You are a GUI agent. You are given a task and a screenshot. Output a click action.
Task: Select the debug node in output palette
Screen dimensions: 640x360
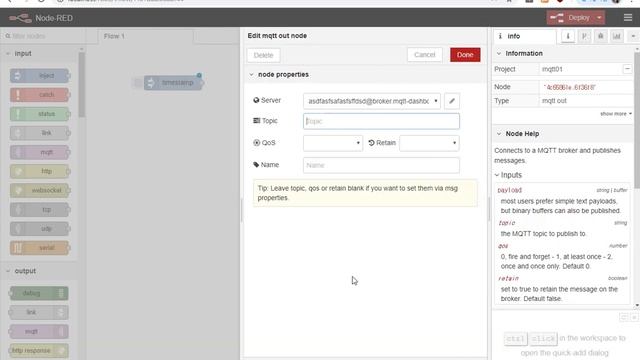39,293
